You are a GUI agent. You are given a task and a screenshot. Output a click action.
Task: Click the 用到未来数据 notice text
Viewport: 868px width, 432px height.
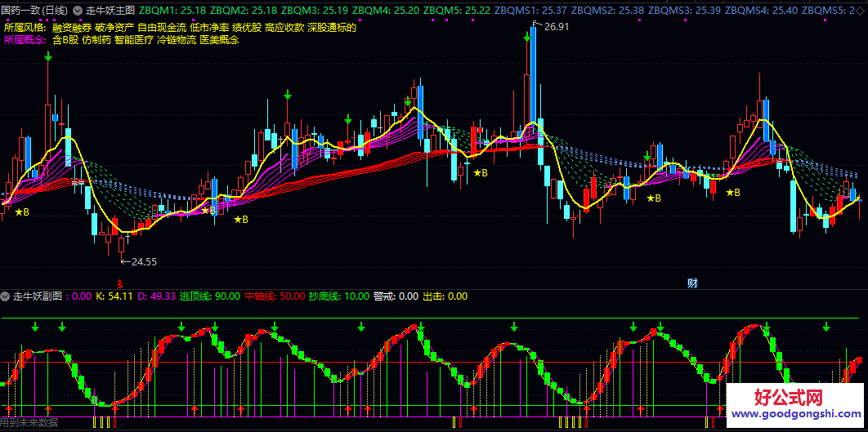click(x=29, y=423)
